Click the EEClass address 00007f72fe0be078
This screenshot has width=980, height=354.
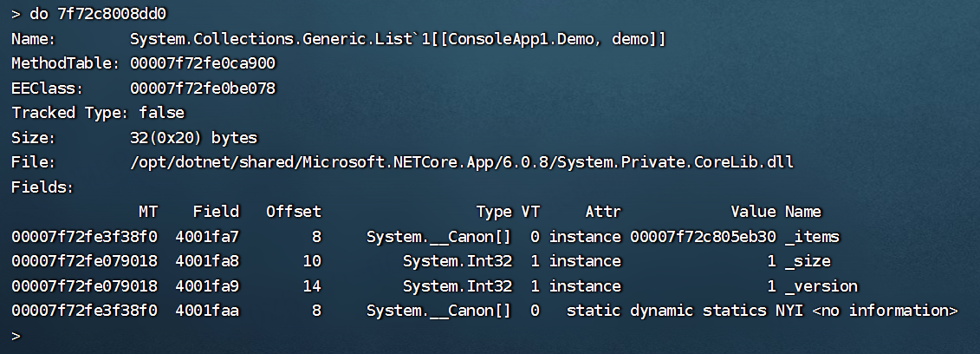coord(202,88)
